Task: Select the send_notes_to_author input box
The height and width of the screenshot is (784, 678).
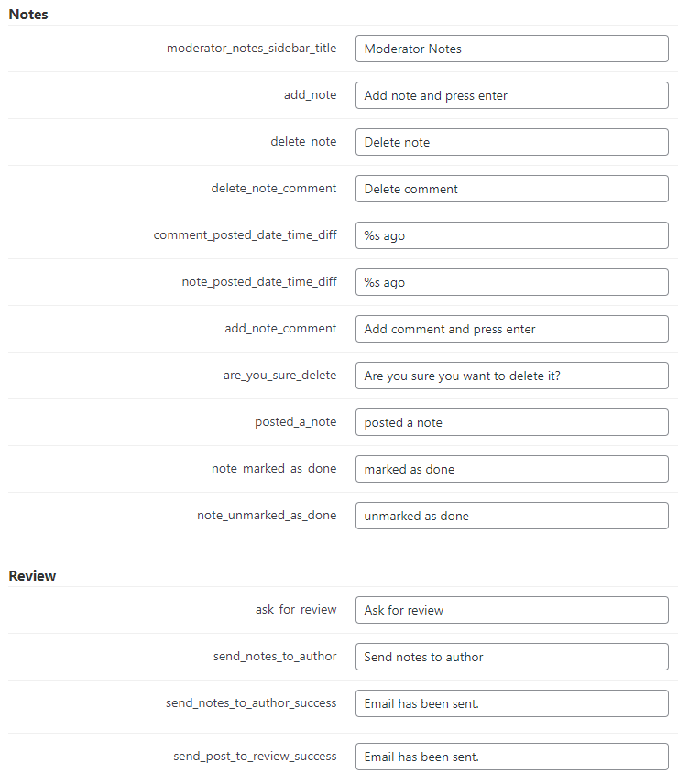Action: pos(512,657)
